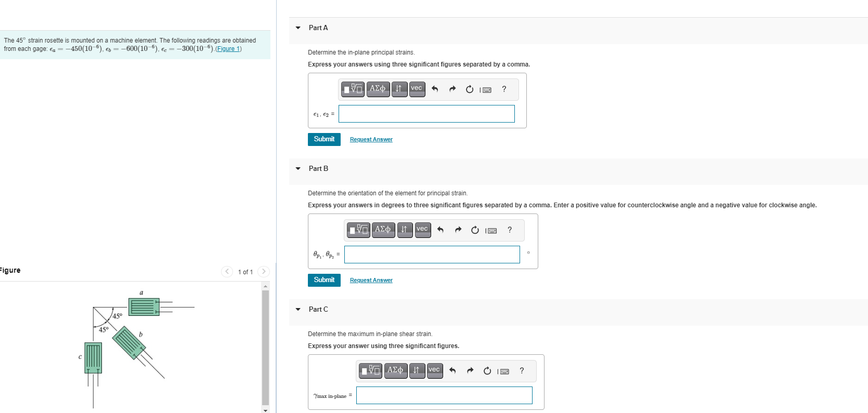Show keyboard shortcuts for Part C
The height and width of the screenshot is (413, 868).
coord(503,371)
